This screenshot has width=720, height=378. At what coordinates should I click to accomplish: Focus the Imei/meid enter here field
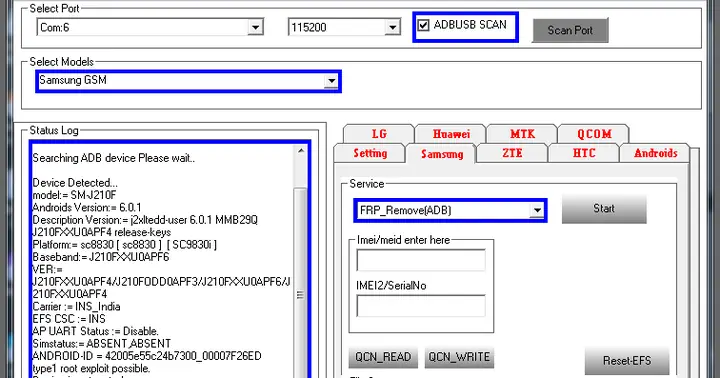pos(421,260)
